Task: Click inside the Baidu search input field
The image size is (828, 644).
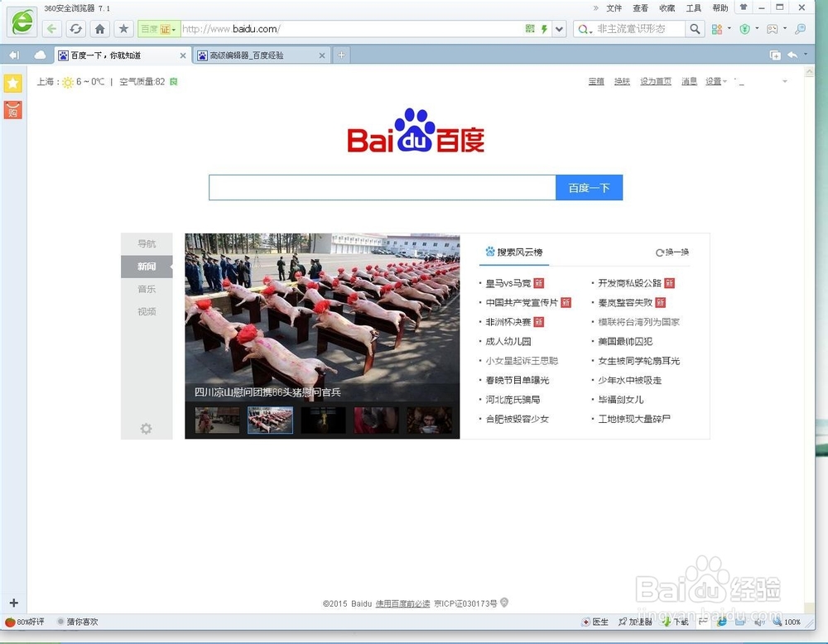Action: (381, 187)
